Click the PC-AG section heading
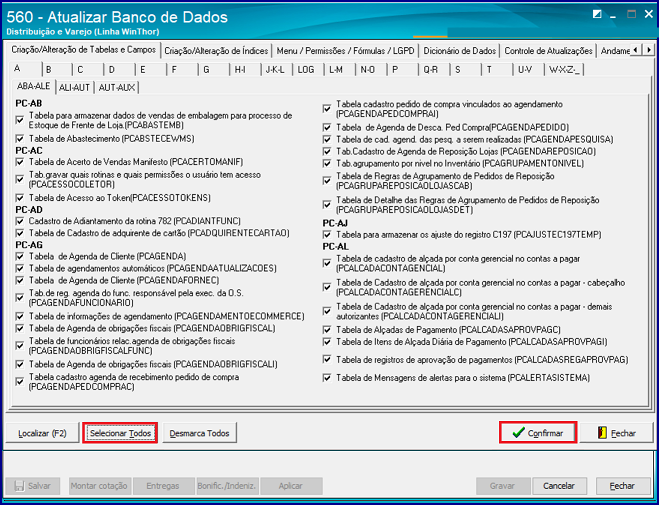The height and width of the screenshot is (505, 659). pos(29,245)
